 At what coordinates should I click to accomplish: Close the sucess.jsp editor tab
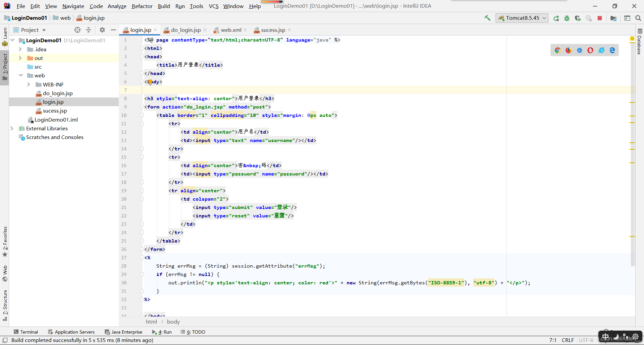289,30
